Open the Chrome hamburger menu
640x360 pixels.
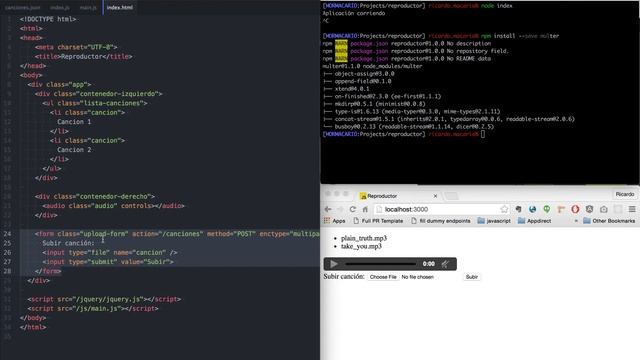click(x=632, y=209)
